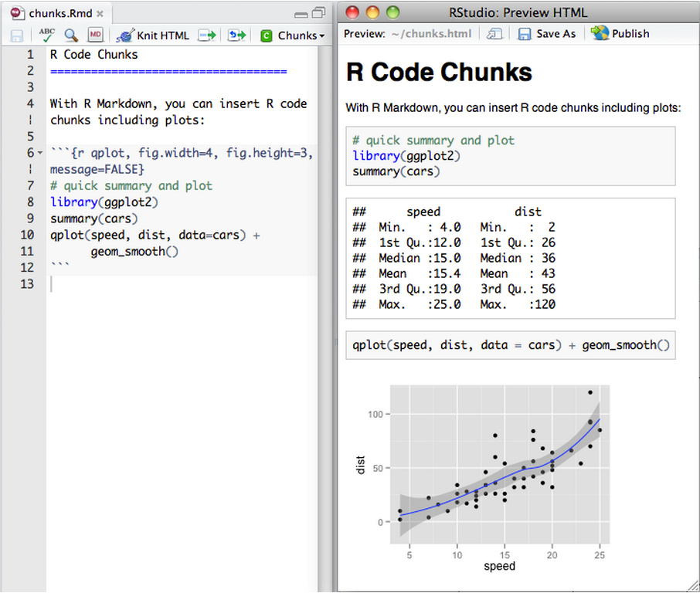Click the Publish button
Viewport: 700px width, 593px height.
[620, 33]
